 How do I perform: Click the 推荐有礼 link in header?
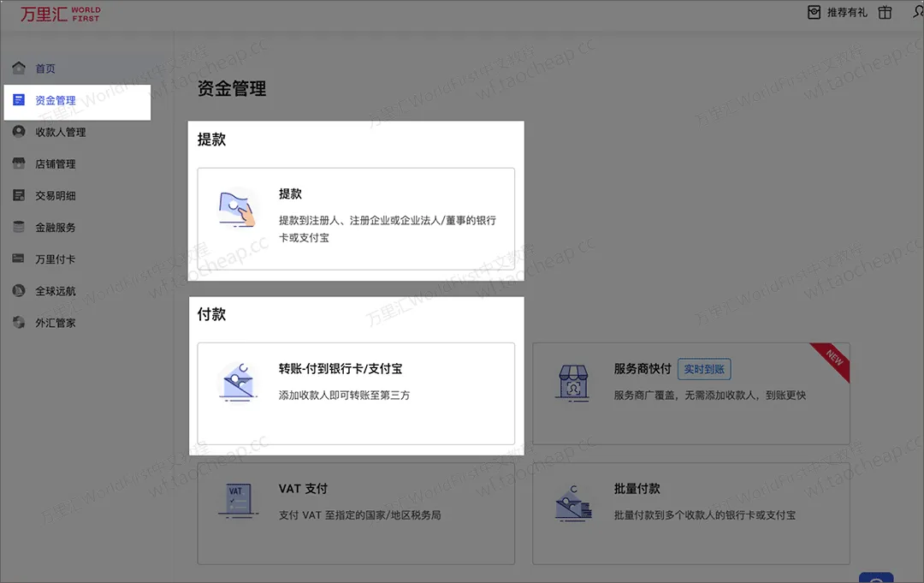tap(846, 13)
